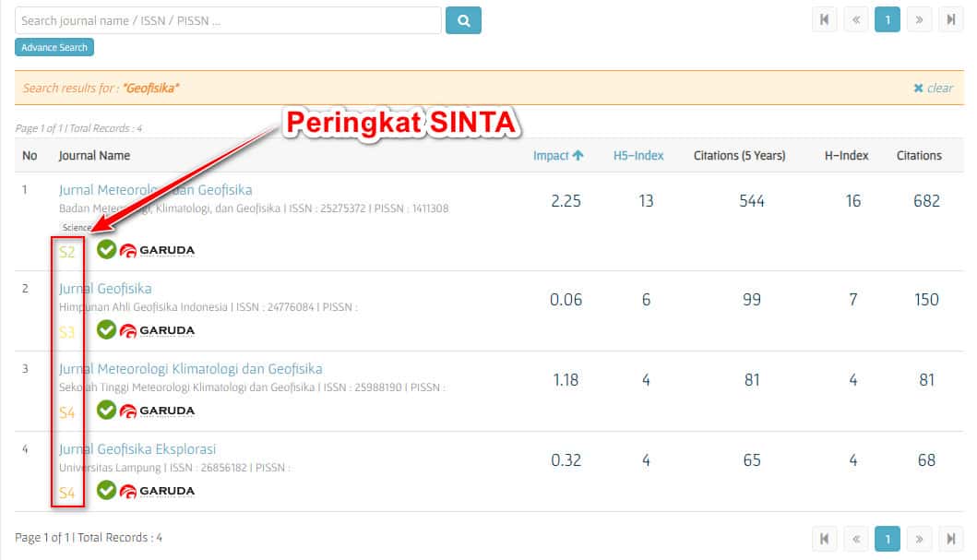Click H5-Index value 13

pos(646,201)
